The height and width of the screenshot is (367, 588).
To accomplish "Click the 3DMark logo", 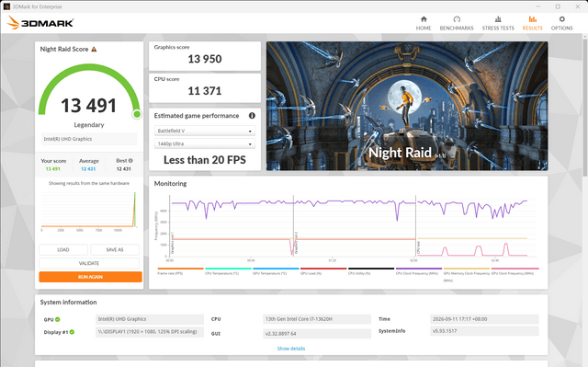I will [40, 22].
